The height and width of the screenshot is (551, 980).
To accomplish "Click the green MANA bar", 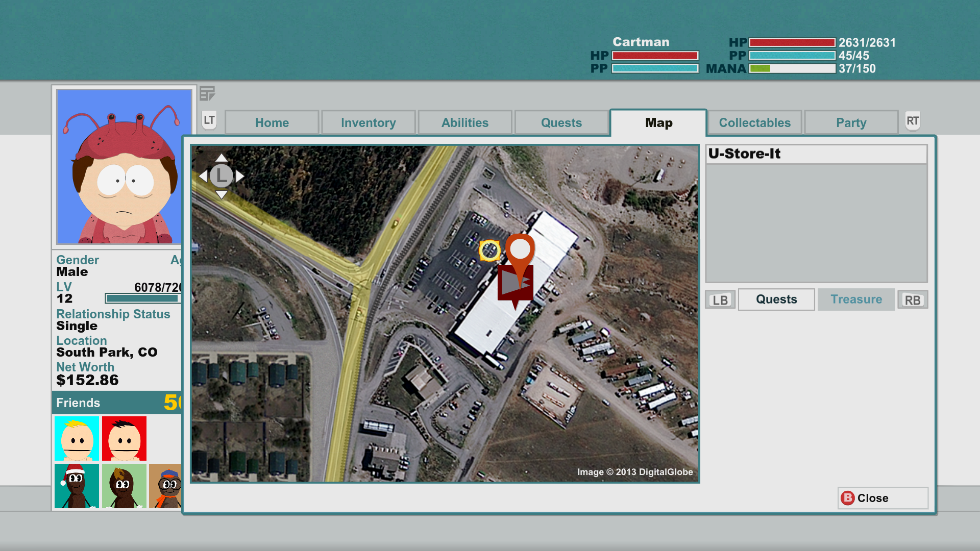I will coord(792,68).
